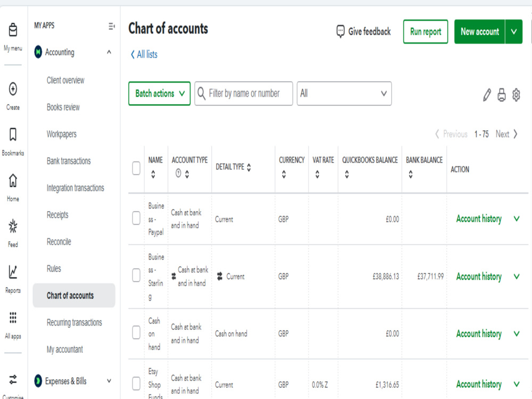Click bank feed link icon beside Starling Current
532x399 pixels.
[220, 276]
